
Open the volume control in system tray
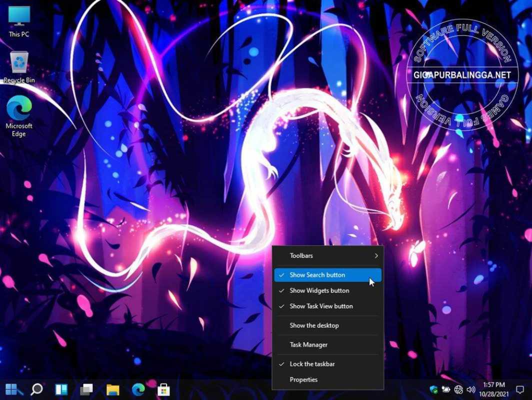[x=470, y=388]
